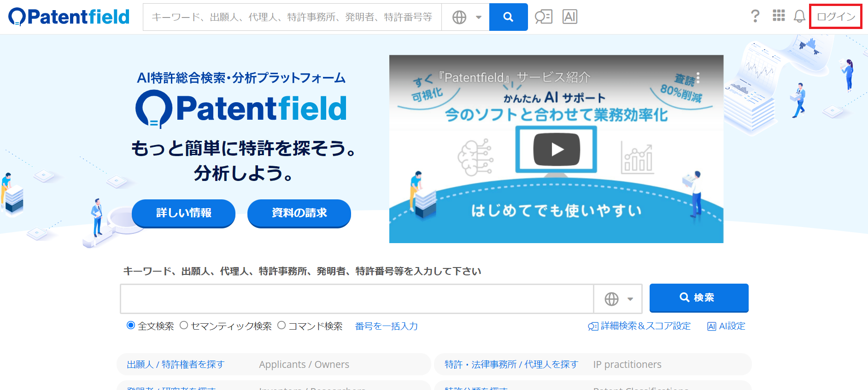
Task: Focus the header keyword search field
Action: 292,17
